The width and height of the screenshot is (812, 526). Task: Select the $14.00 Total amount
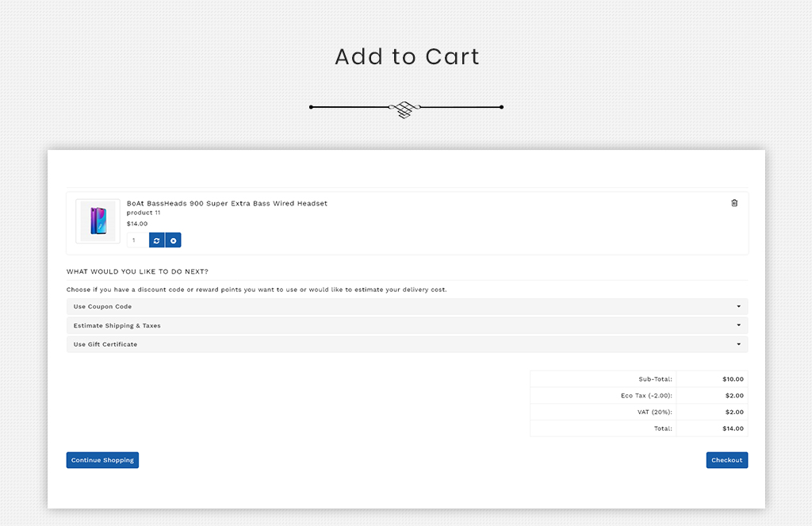[733, 428]
